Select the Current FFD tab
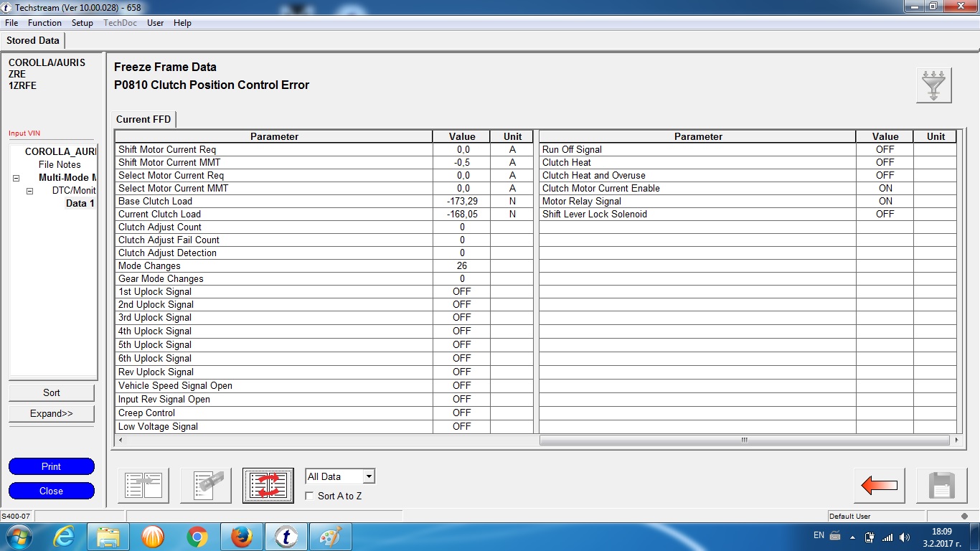The height and width of the screenshot is (551, 980). pos(143,119)
